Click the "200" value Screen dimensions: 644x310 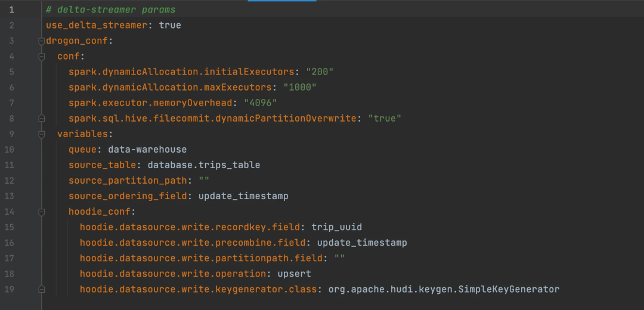coord(320,72)
